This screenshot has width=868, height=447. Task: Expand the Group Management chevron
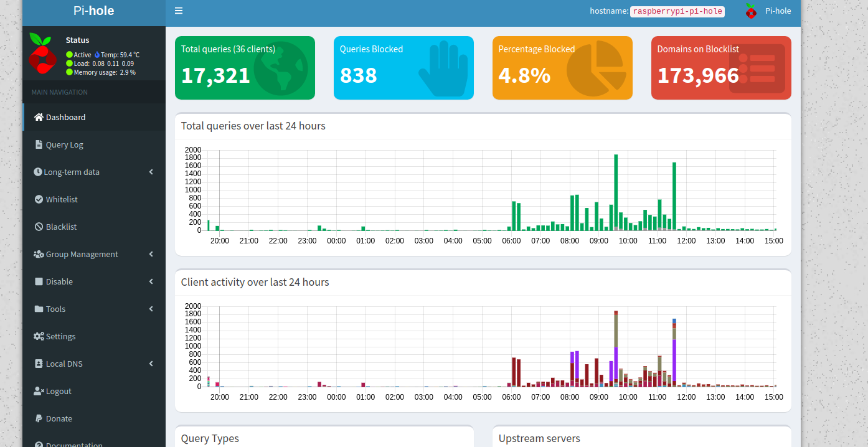(151, 254)
